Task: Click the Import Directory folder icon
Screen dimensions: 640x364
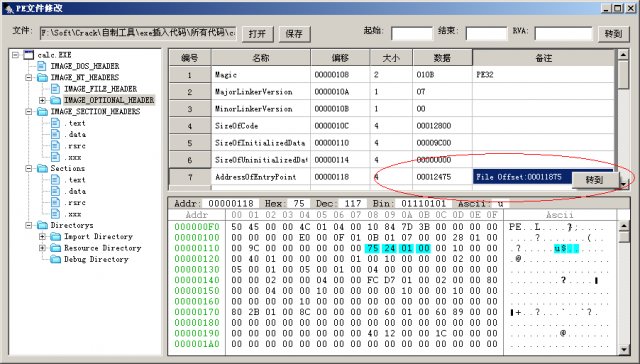Action: [x=55, y=237]
